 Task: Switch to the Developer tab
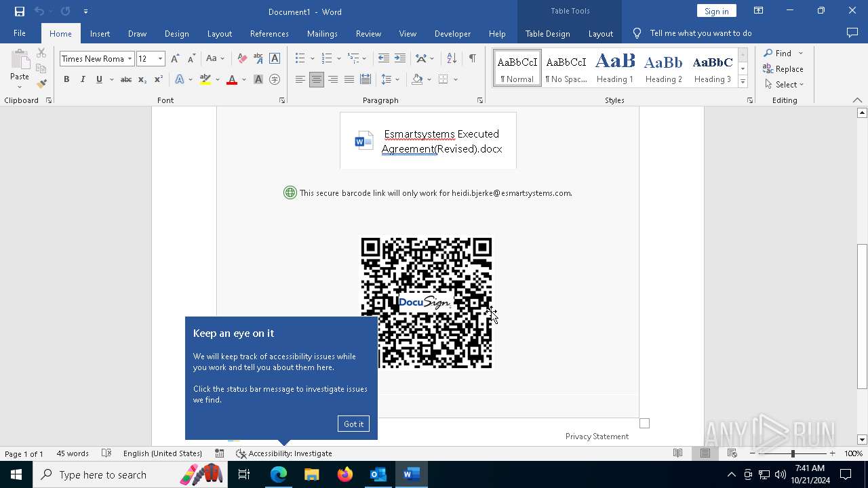coord(452,33)
